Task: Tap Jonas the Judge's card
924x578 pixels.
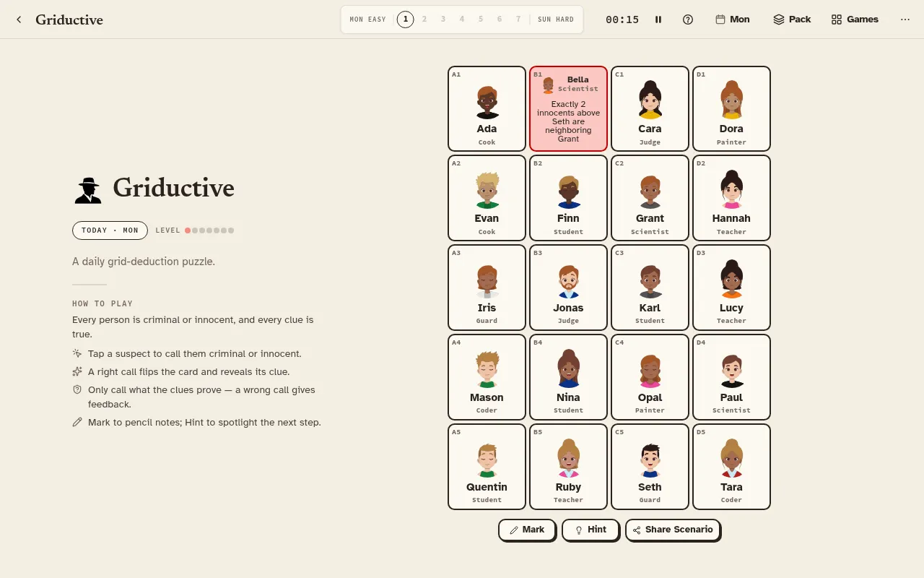Action: [568, 288]
